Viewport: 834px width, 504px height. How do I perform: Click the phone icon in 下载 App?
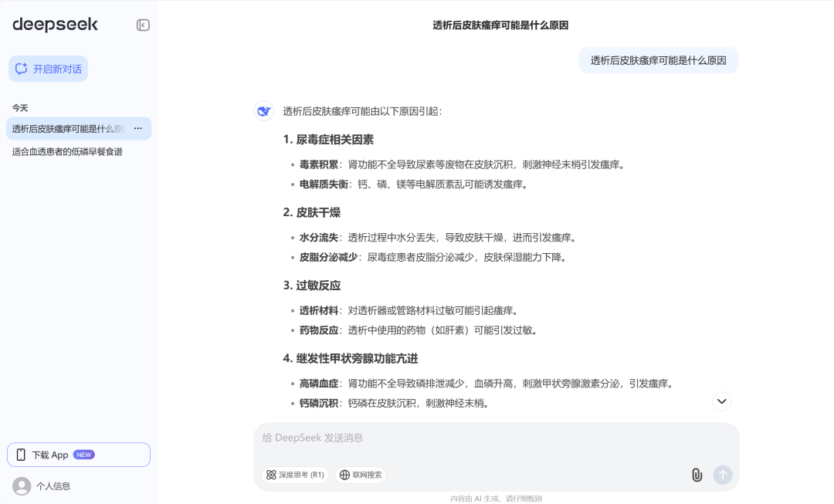coord(21,455)
